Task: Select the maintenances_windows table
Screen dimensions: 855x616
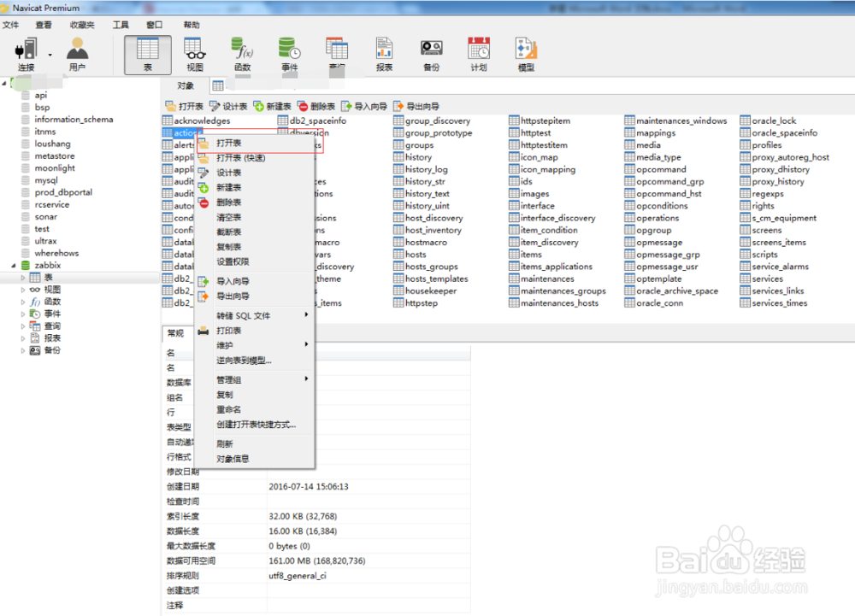Action: [x=676, y=121]
